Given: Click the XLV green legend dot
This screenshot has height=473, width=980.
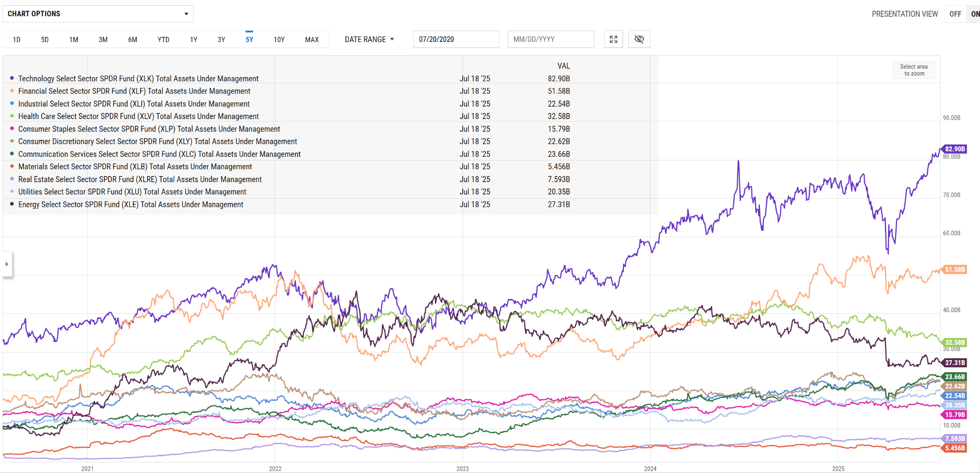Looking at the screenshot, I should tap(12, 116).
